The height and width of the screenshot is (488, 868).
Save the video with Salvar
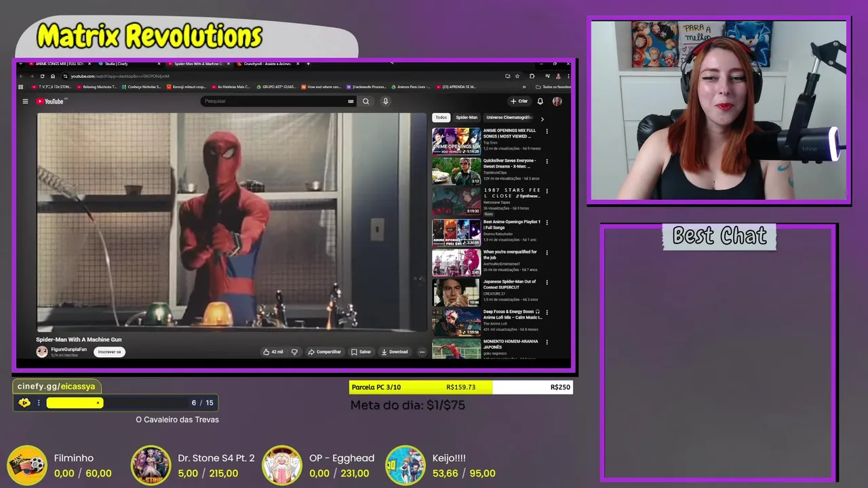click(361, 352)
